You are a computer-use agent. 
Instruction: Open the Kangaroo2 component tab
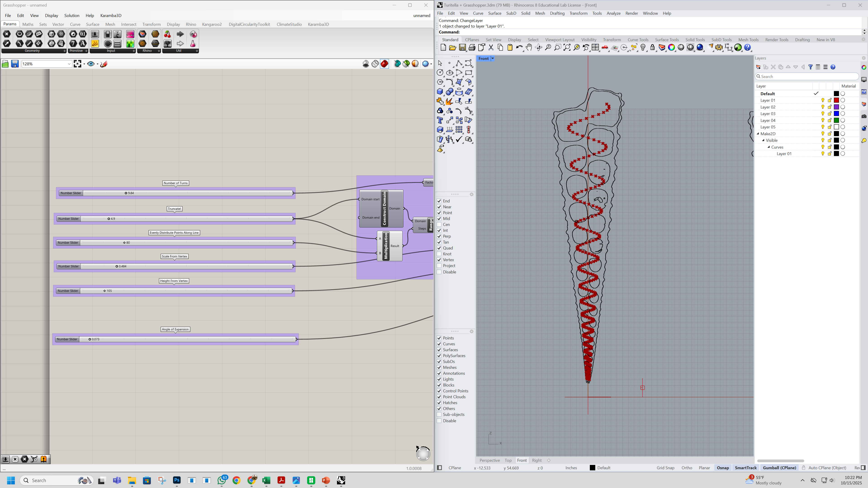pos(212,24)
